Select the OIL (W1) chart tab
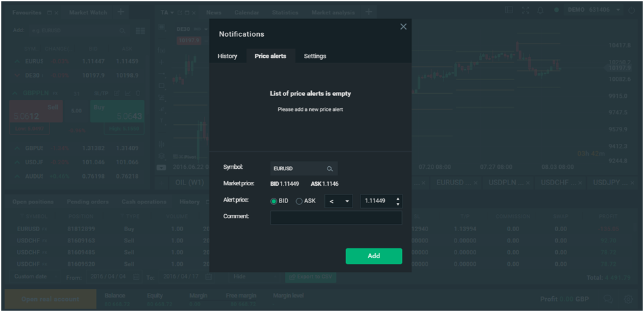The width and height of the screenshot is (644, 312). 189,183
